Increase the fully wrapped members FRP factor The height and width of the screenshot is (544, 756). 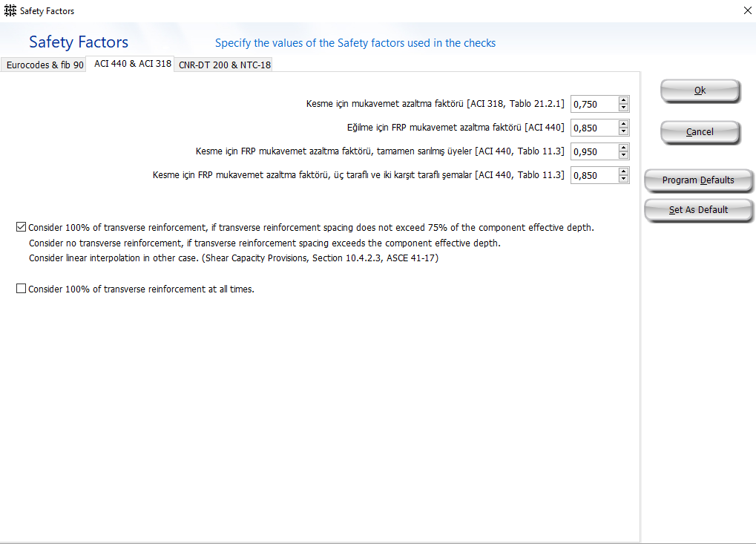point(623,148)
